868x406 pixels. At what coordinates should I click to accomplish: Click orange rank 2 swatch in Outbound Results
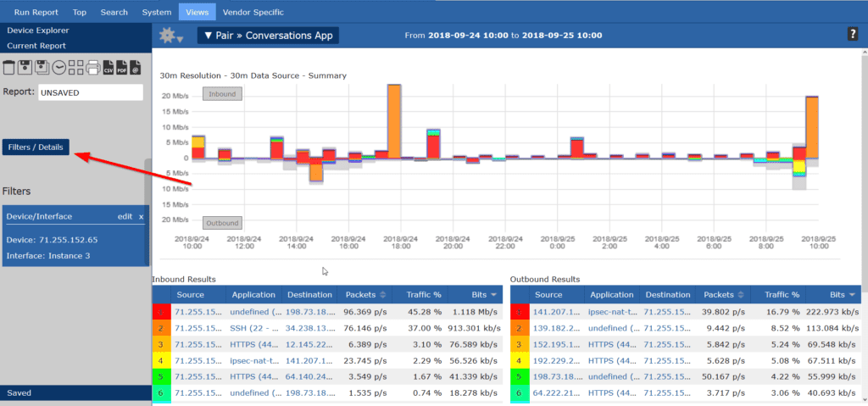[520, 328]
